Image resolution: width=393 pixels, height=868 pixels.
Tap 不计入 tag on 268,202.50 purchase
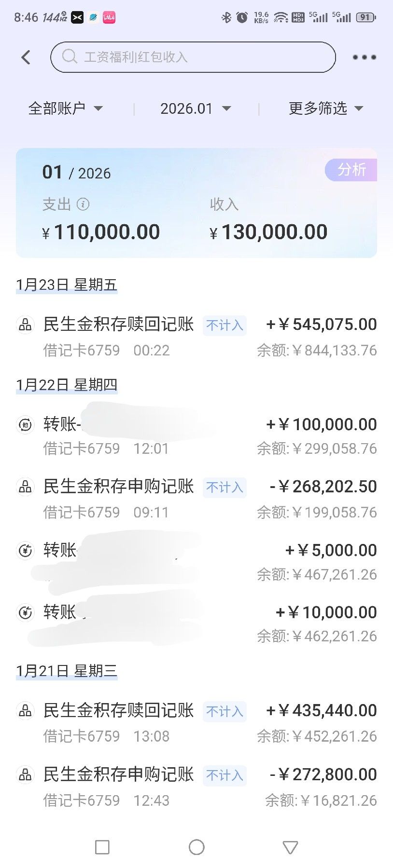(225, 488)
